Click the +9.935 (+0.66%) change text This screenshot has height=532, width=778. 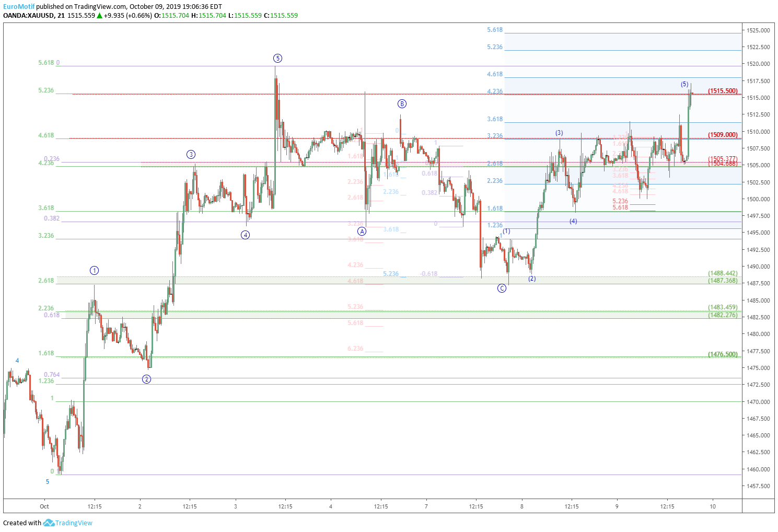pyautogui.click(x=128, y=16)
